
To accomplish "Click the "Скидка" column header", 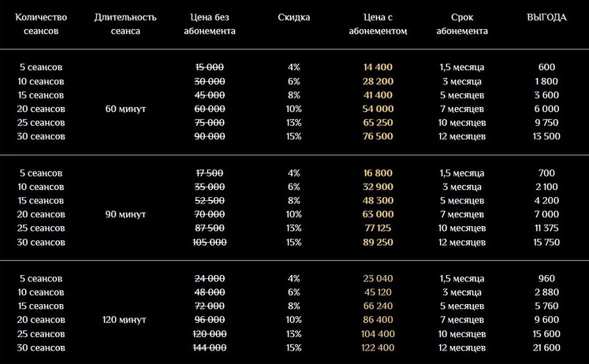I will point(294,17).
